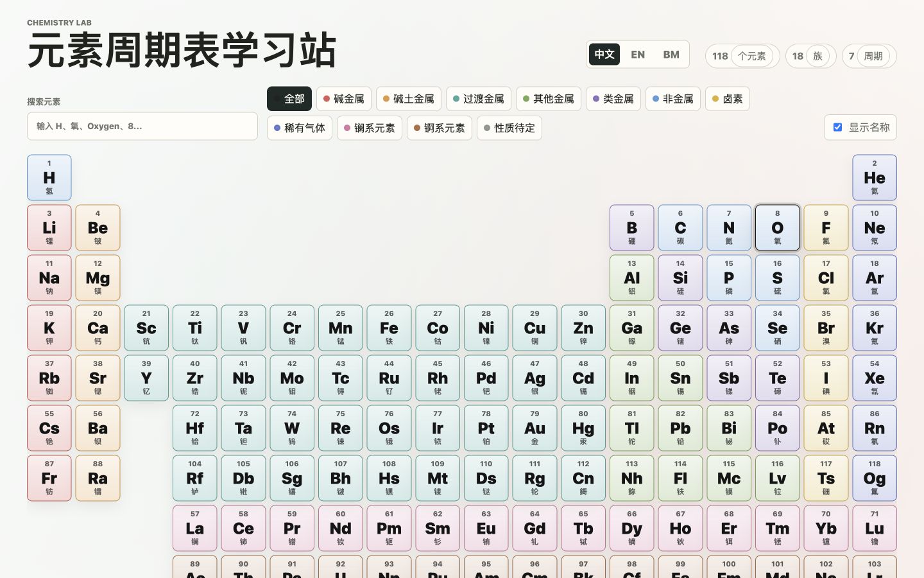Switch language to EN
Viewport: 924px width, 578px height.
(x=638, y=55)
